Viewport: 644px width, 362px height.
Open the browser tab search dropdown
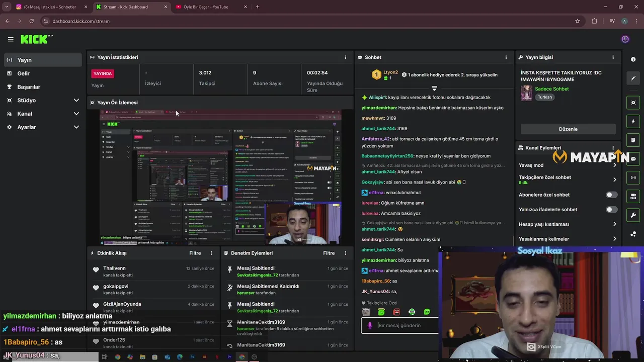point(7,7)
